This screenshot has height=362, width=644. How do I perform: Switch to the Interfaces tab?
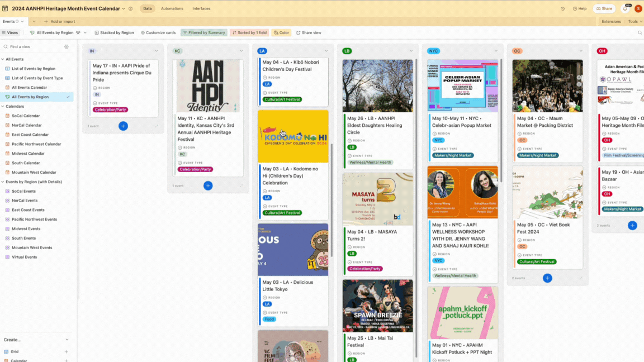[201, 8]
